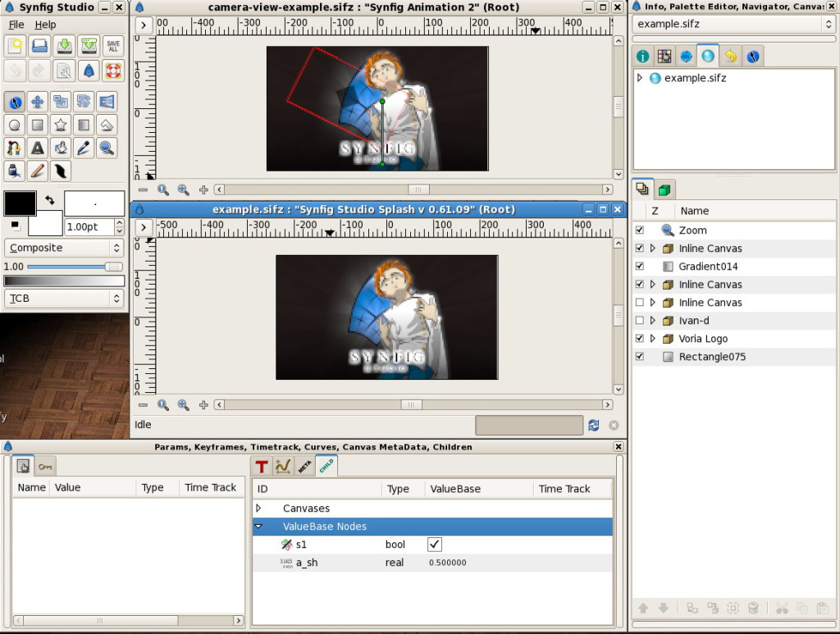Click the Save All button
This screenshot has height=634, width=840.
coord(113,46)
